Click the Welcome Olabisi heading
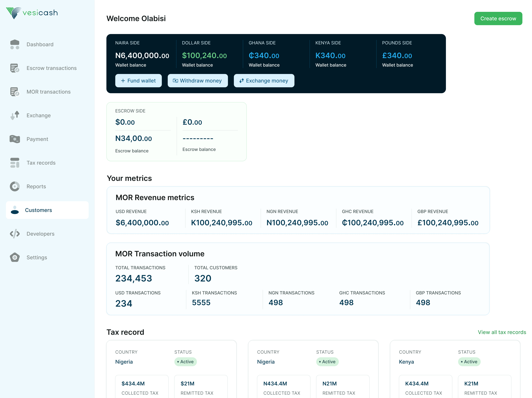 [136, 18]
